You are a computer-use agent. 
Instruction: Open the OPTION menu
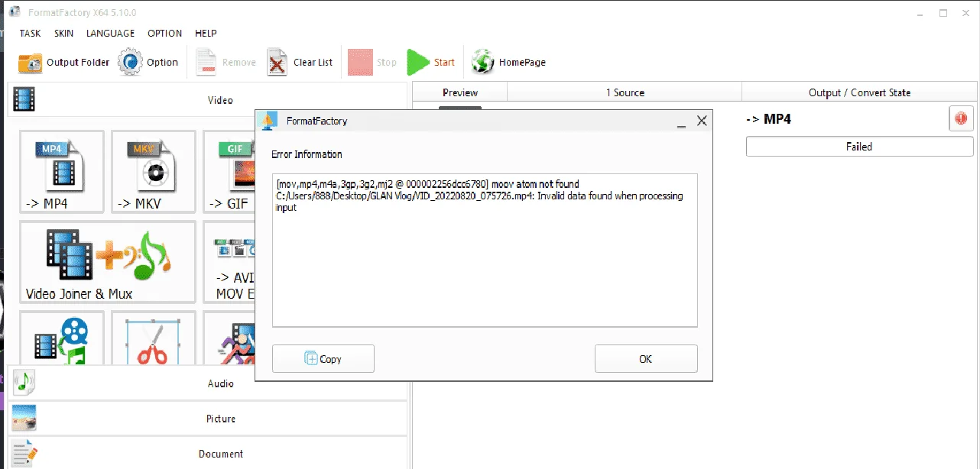(x=164, y=34)
